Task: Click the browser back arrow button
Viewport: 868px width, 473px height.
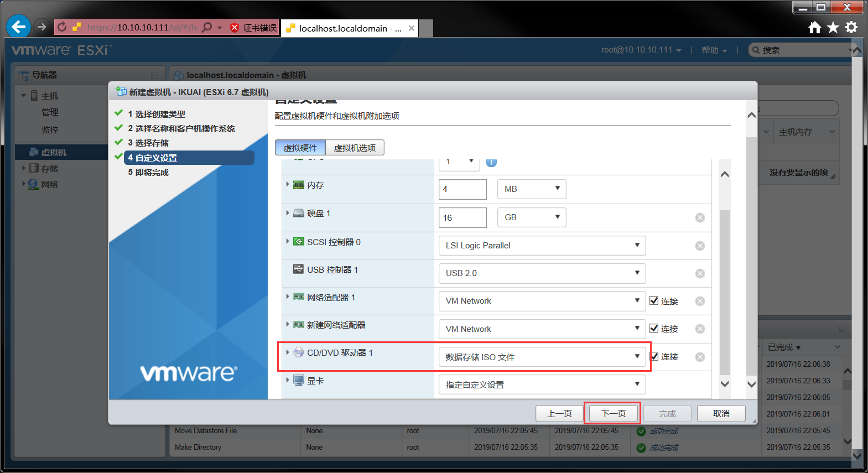Action: (18, 27)
